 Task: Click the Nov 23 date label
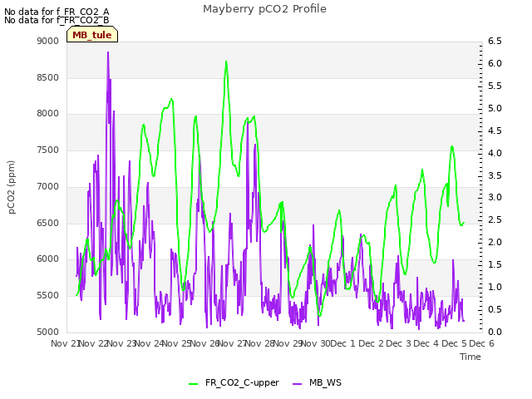click(x=122, y=343)
